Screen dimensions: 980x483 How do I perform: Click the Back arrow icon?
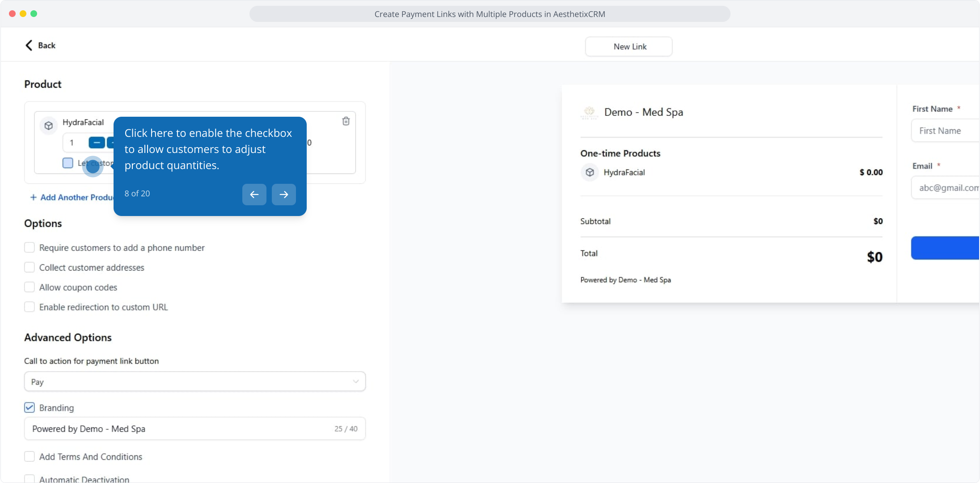[29, 46]
